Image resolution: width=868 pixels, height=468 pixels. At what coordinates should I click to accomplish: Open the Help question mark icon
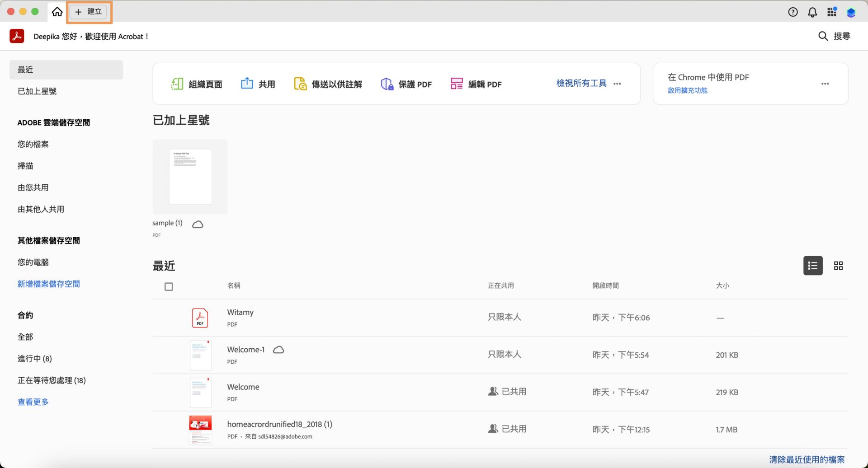click(x=793, y=12)
